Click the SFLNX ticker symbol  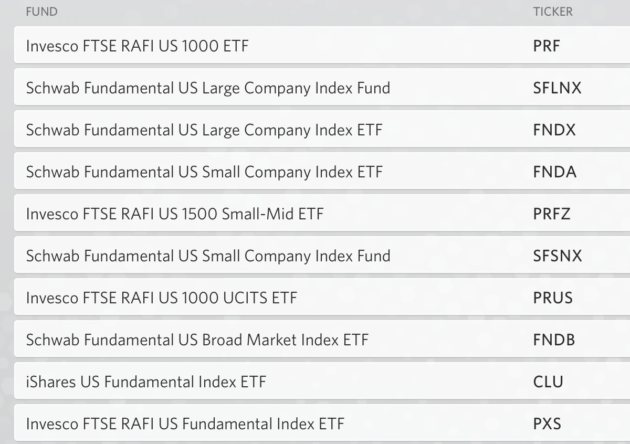pos(557,88)
